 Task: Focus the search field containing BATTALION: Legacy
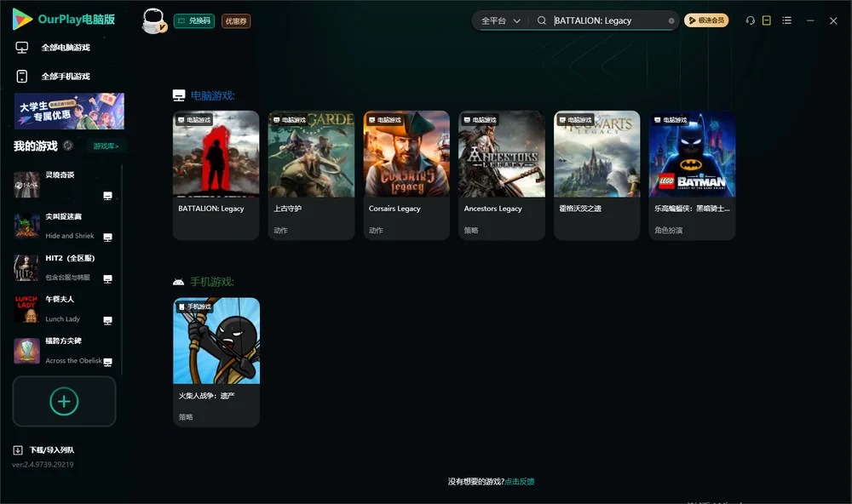point(608,20)
